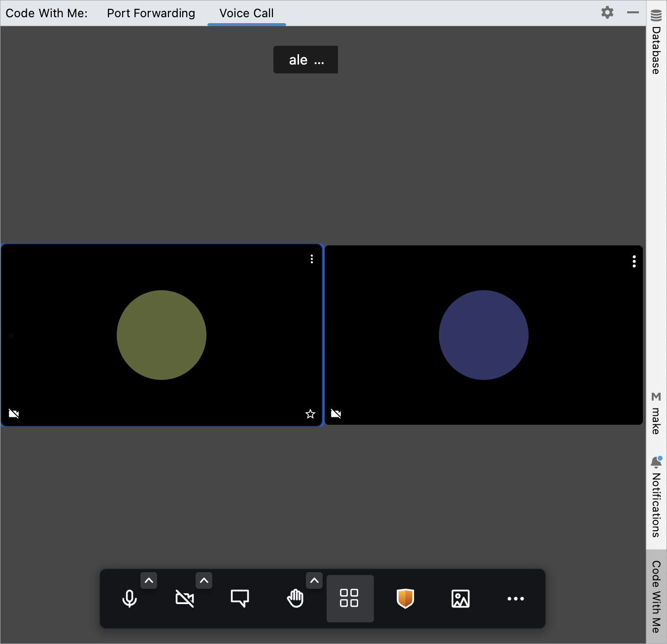Open Code With Me settings gear
667x644 pixels.
point(607,13)
